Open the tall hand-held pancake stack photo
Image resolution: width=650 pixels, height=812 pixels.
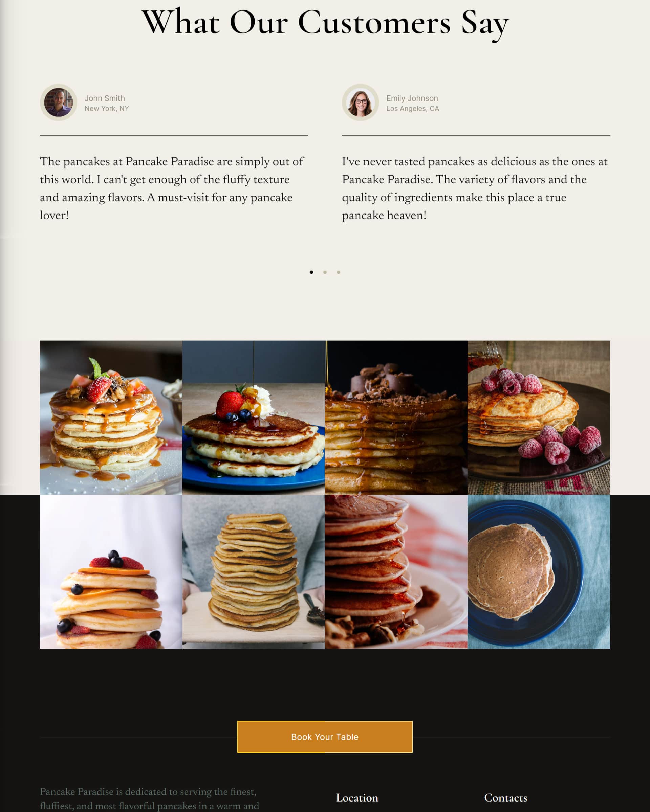click(x=253, y=572)
